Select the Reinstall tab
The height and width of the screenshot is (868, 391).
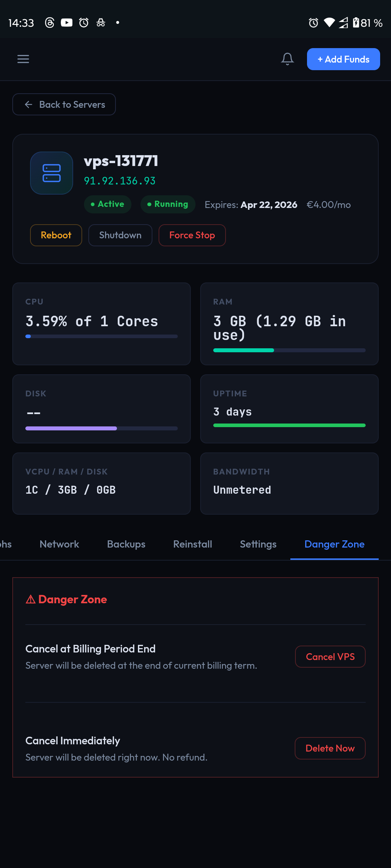coord(193,544)
